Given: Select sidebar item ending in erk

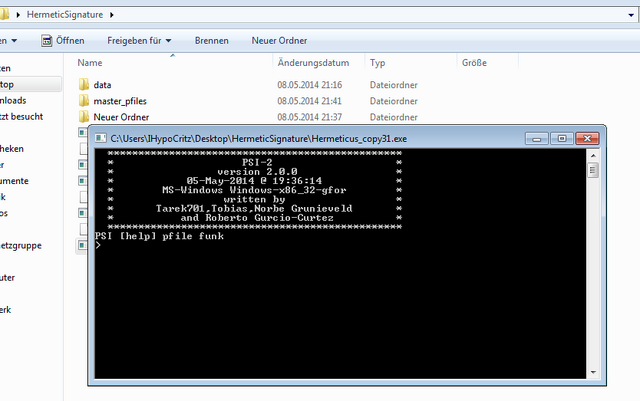Looking at the screenshot, I should (6, 310).
